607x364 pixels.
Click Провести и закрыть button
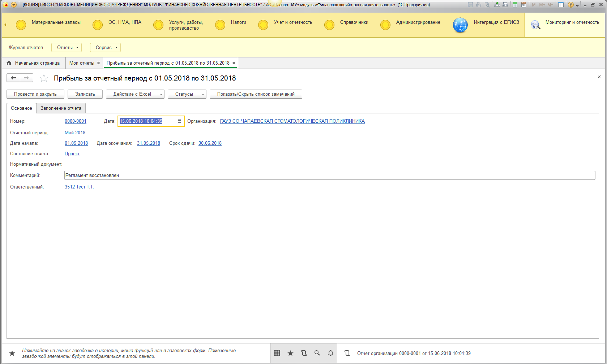35,94
